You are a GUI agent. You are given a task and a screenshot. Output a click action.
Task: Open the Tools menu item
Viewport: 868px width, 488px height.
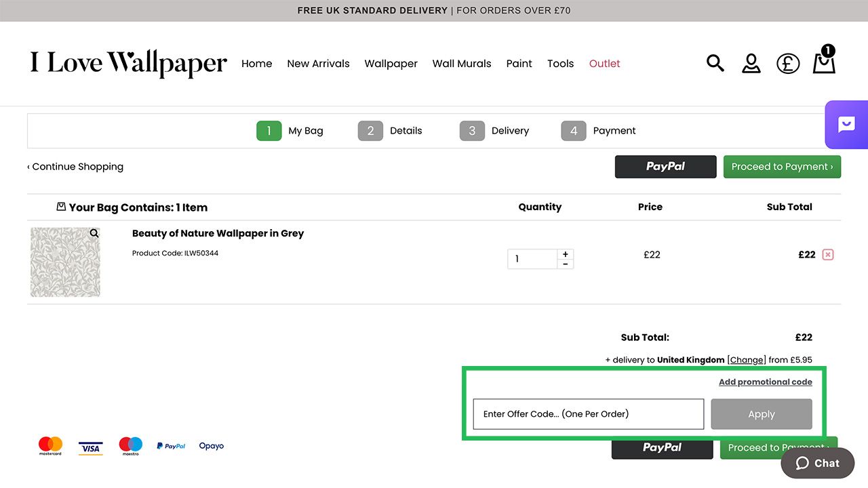point(561,64)
